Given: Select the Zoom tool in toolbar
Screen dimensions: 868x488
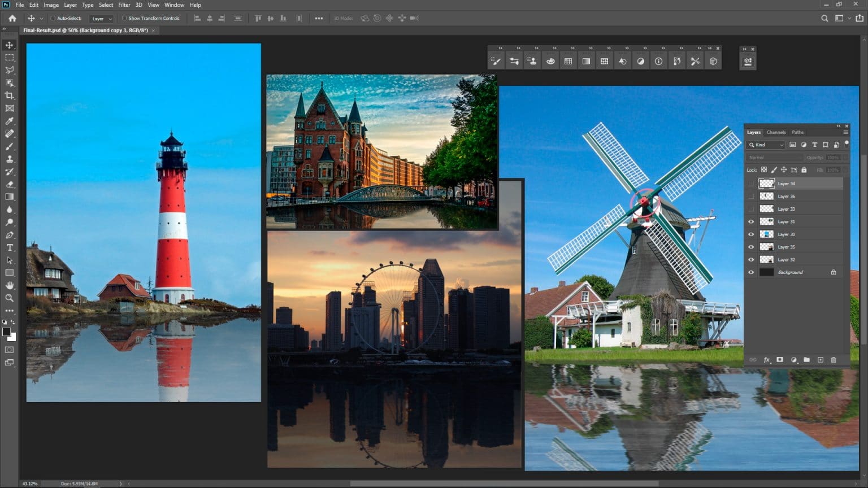Looking at the screenshot, I should pyautogui.click(x=10, y=298).
